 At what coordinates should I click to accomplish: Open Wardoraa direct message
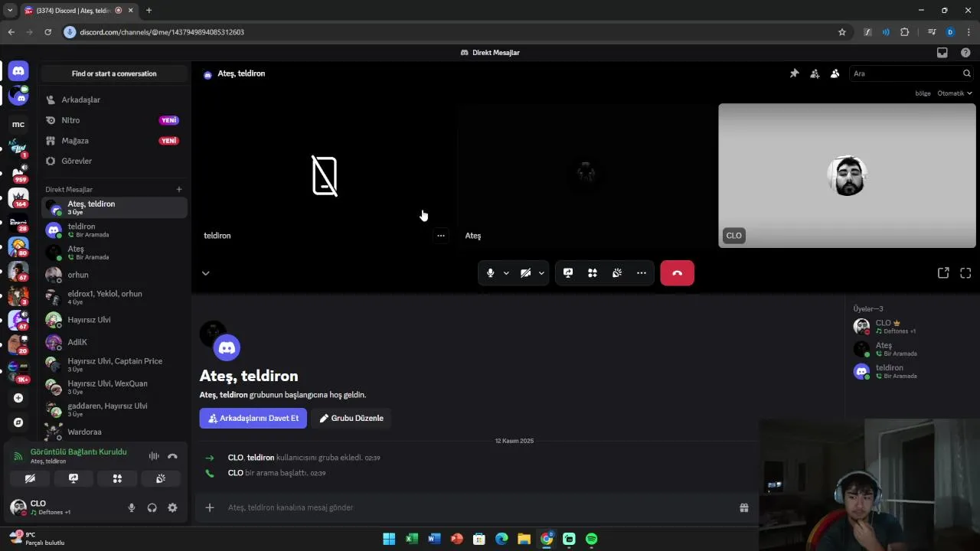pos(114,432)
